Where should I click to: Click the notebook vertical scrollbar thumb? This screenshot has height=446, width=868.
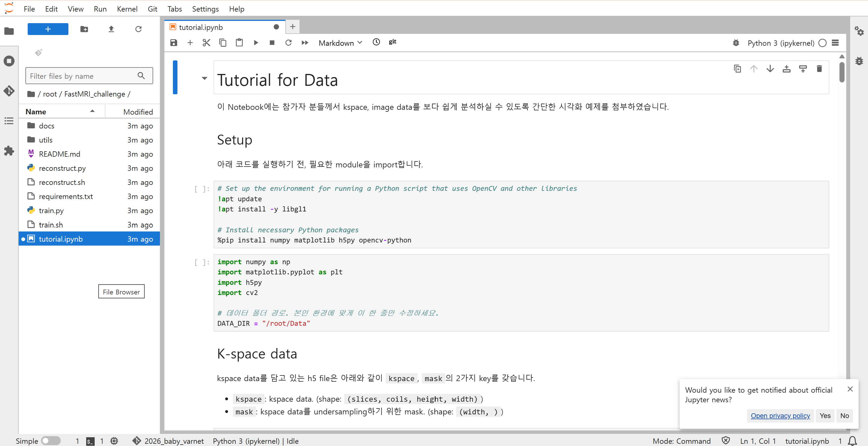(842, 72)
